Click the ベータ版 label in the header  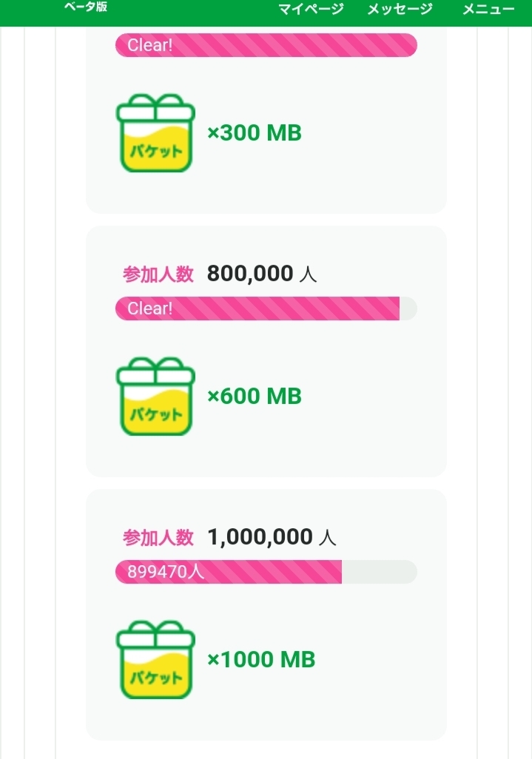pos(86,7)
